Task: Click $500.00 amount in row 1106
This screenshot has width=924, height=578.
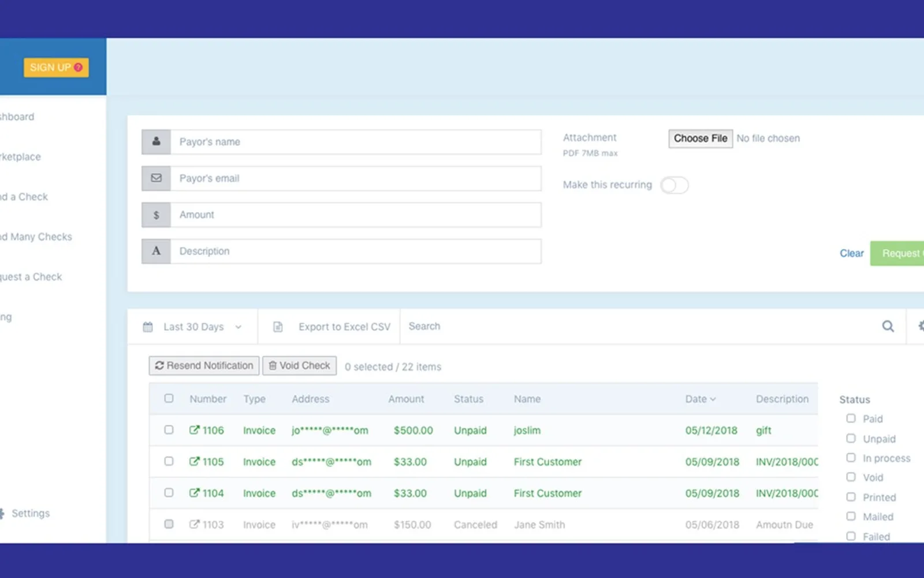Action: (x=413, y=431)
